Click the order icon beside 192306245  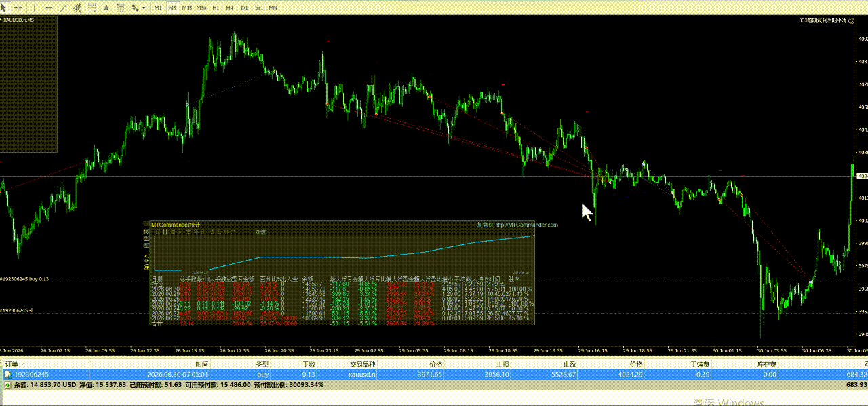pos(7,374)
